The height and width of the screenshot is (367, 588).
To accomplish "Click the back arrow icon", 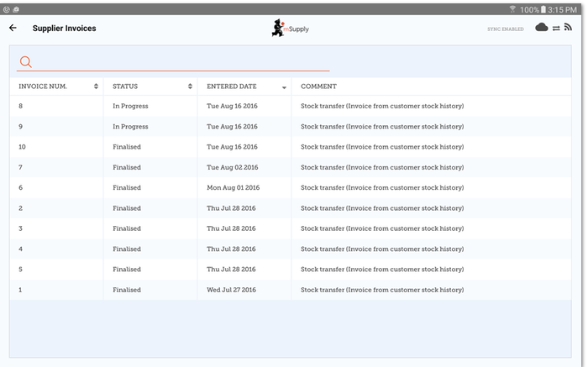I will (x=13, y=28).
